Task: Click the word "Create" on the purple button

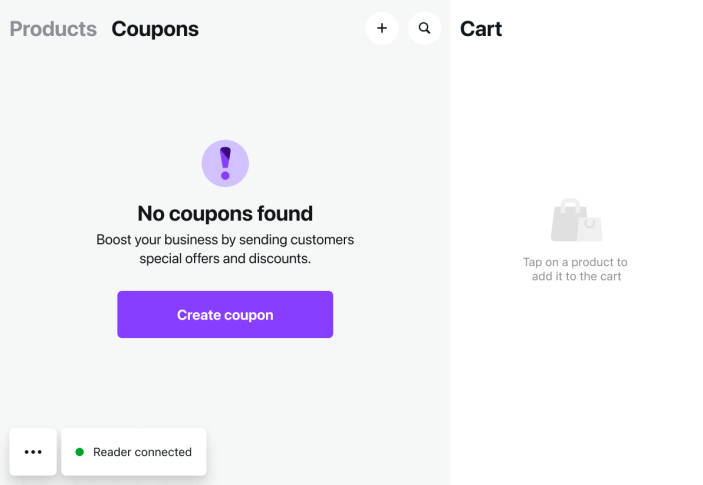Action: [x=198, y=315]
